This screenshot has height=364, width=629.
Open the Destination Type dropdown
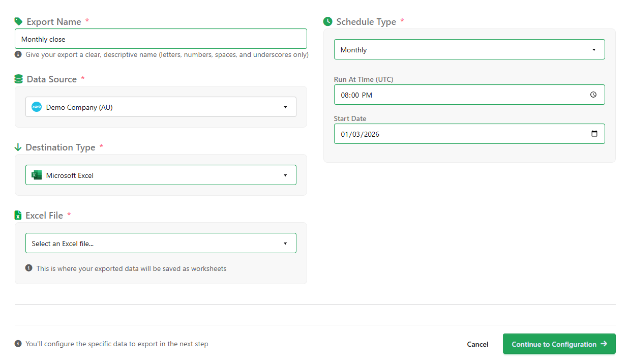coord(161,174)
